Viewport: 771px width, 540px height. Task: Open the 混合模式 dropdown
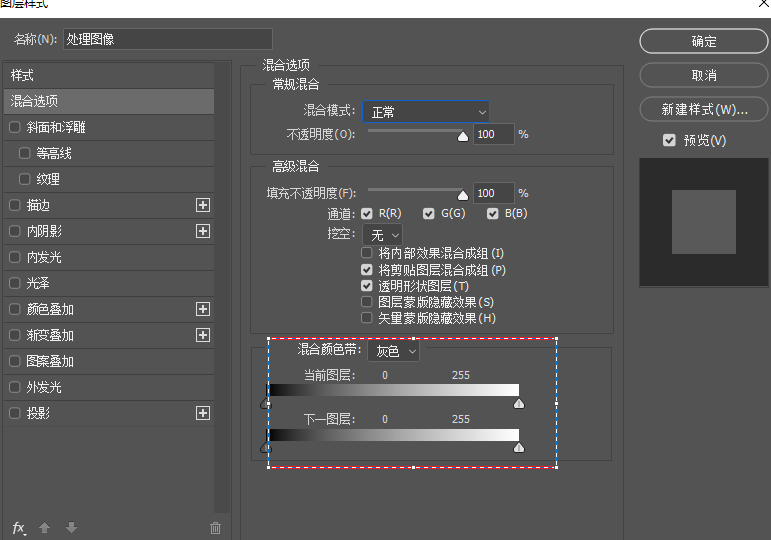tap(425, 112)
